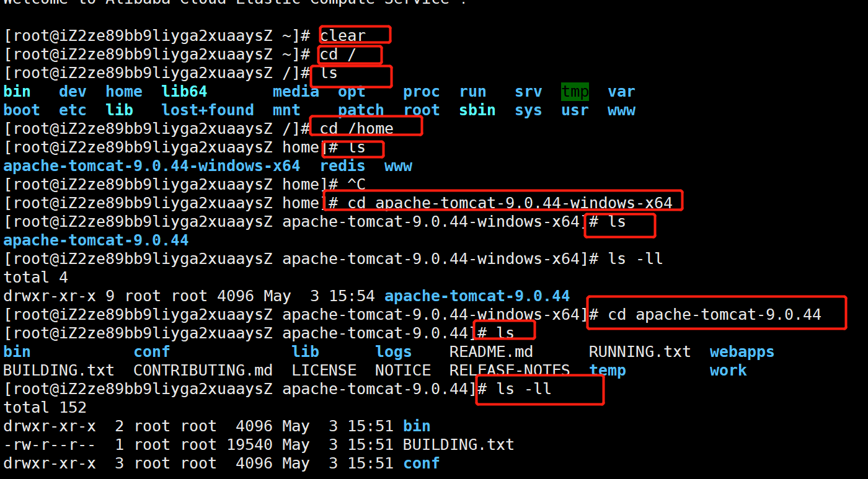868x479 pixels.
Task: Click the '^C' interrupt text
Action: click(356, 185)
